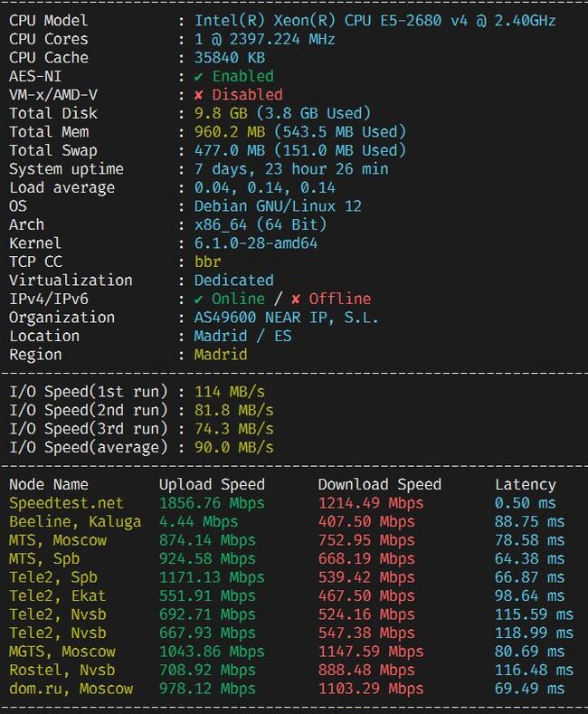Select the I/O Speed average value
This screenshot has width=588, height=714.
click(234, 447)
